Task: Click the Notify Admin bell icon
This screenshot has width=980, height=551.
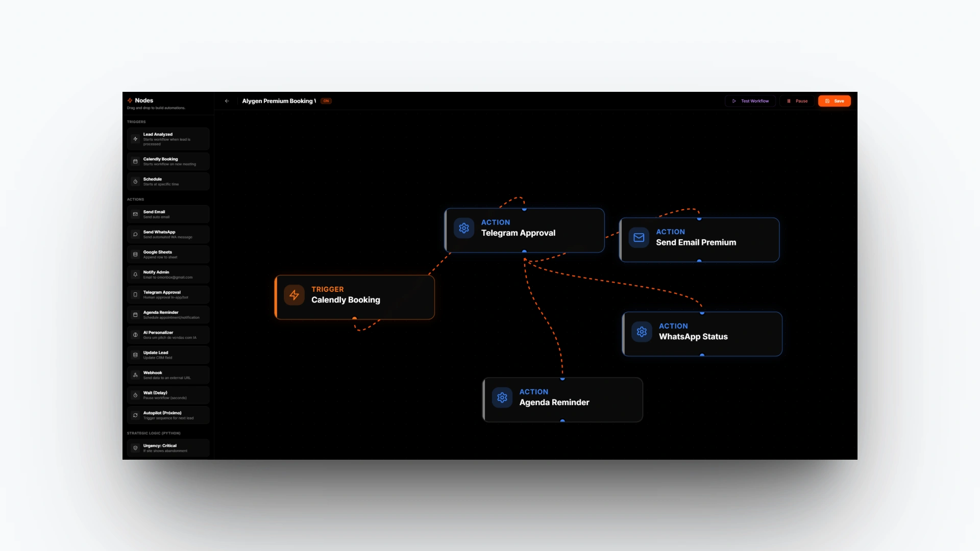Action: coord(135,274)
